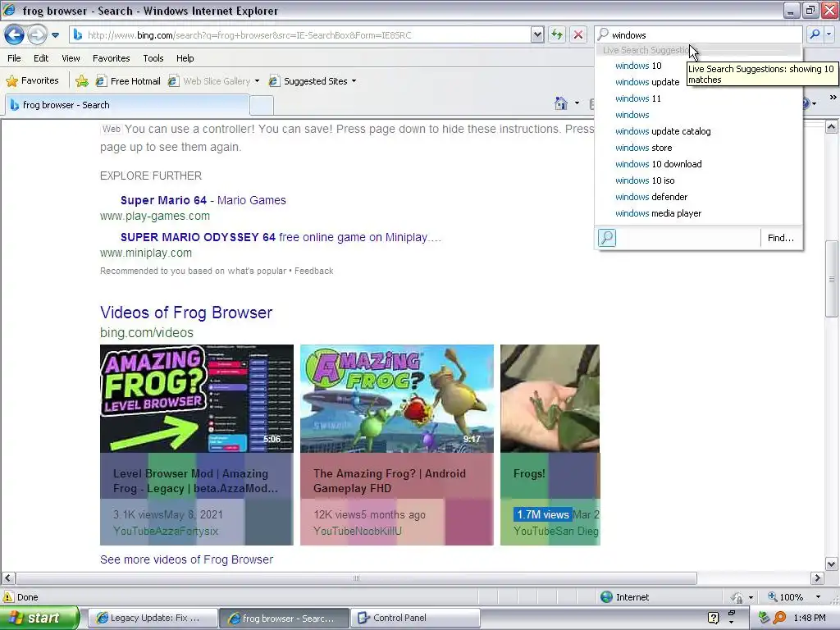Open the Windows Start button
The width and height of the screenshot is (840, 630).
[x=39, y=618]
